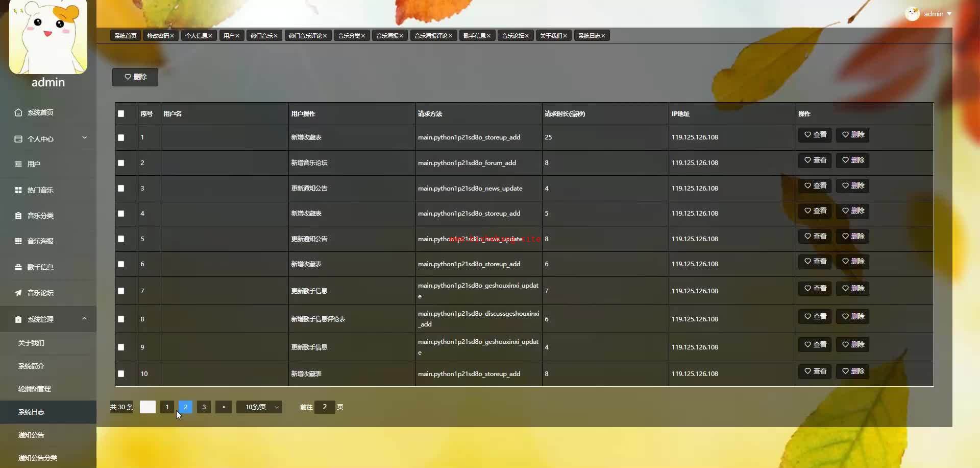
Task: Close the 热门音乐 tab with its X
Action: [x=276, y=36]
